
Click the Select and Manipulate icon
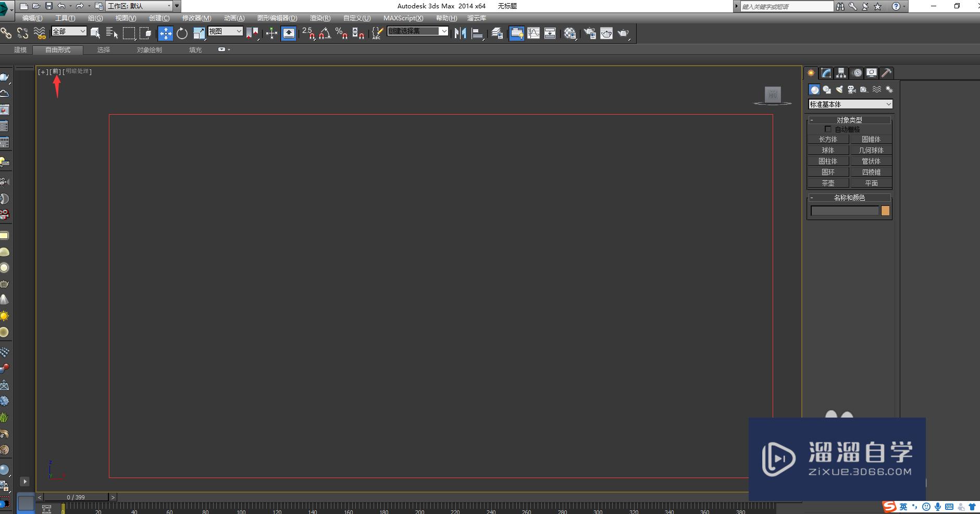271,33
